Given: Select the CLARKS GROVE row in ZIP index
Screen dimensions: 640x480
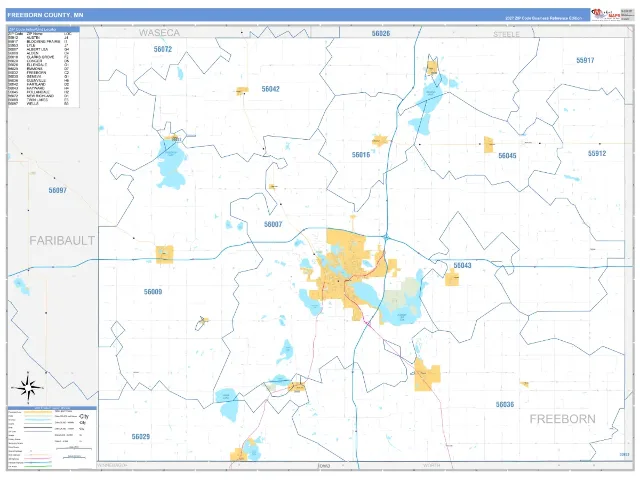Looking at the screenshot, I should [38, 57].
